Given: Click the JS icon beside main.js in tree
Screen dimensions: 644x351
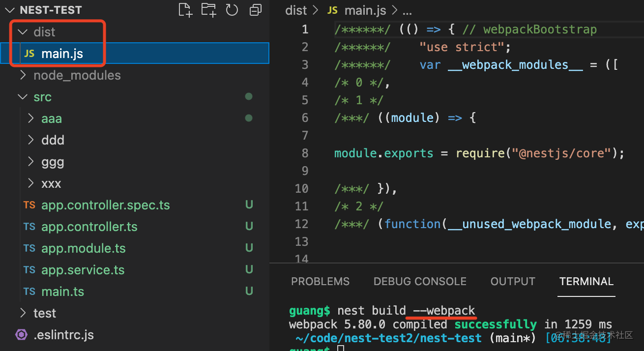Looking at the screenshot, I should [29, 54].
